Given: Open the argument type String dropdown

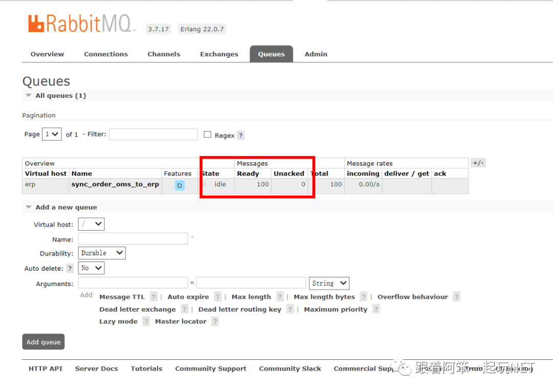Looking at the screenshot, I should point(329,283).
